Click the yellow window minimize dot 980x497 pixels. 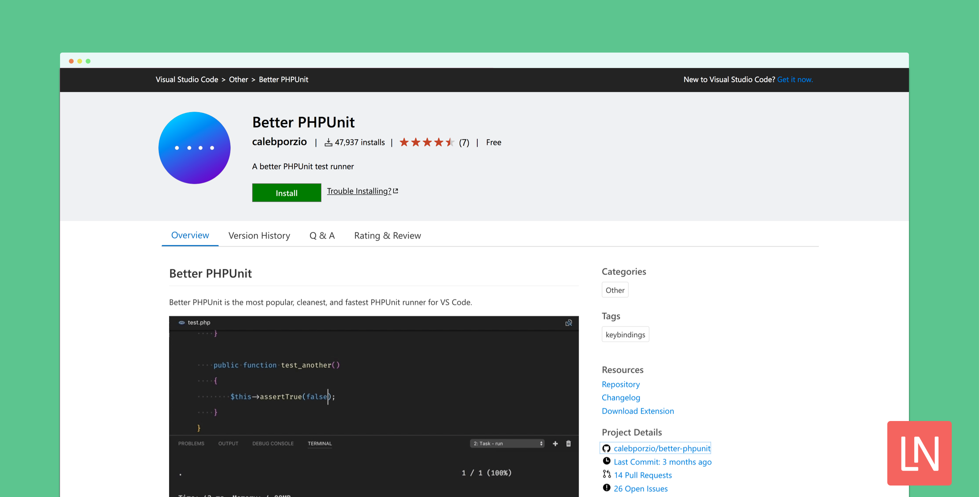(79, 61)
